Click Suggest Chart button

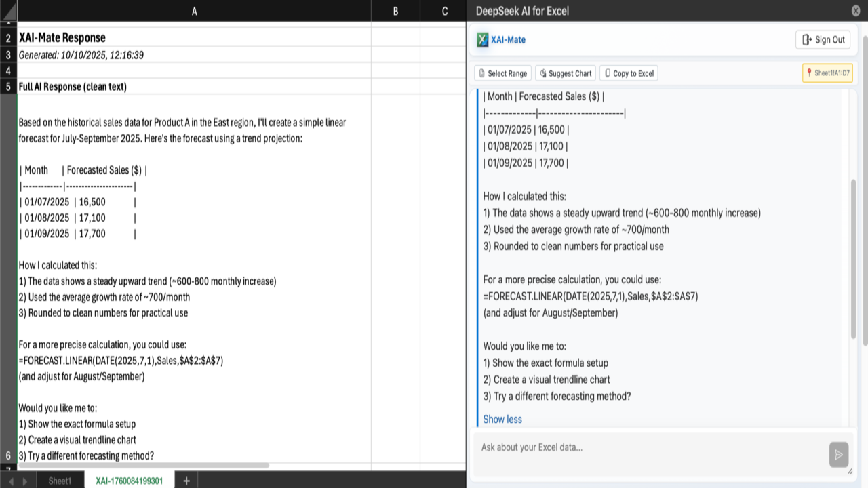[566, 73]
